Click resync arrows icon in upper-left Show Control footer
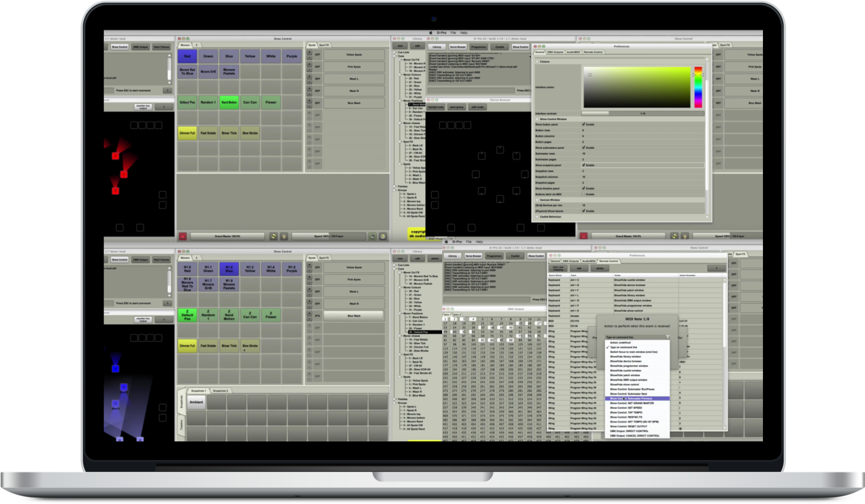 [274, 236]
